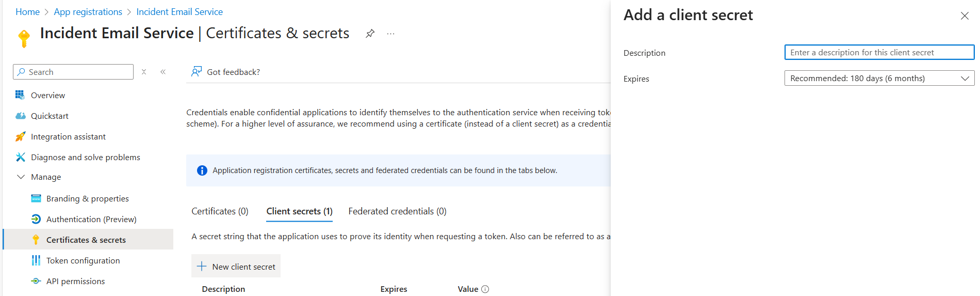Open the more options ellipsis menu

[x=390, y=34]
